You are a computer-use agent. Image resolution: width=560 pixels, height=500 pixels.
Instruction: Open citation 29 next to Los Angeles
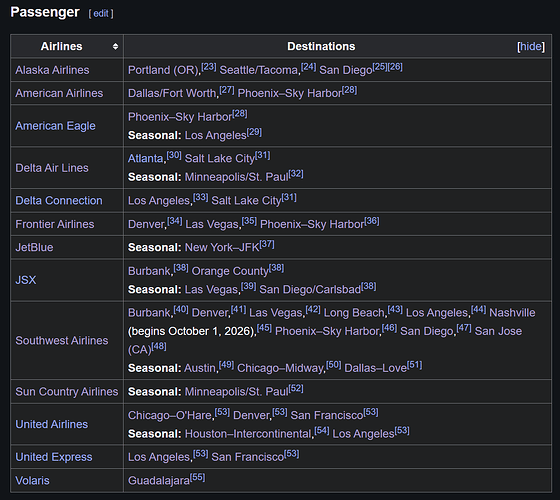click(x=254, y=132)
